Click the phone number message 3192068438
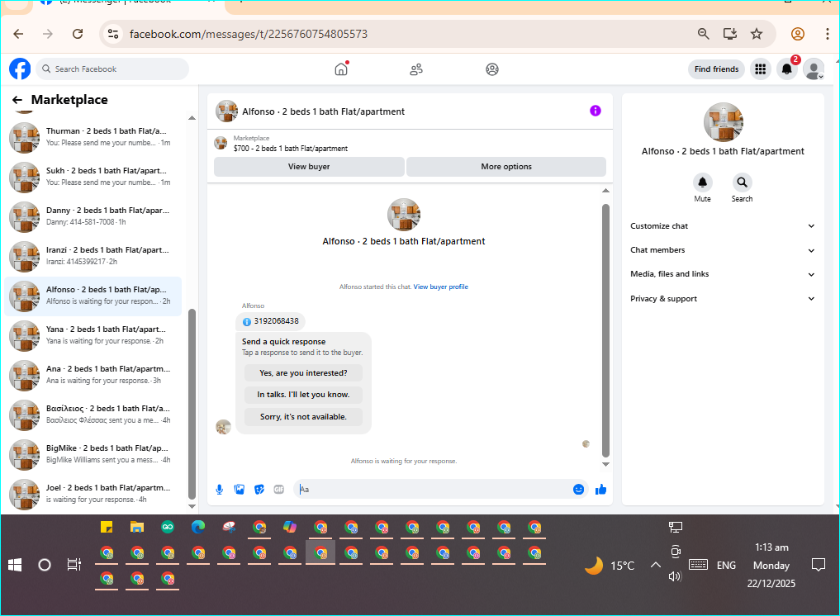The image size is (840, 616). point(271,321)
